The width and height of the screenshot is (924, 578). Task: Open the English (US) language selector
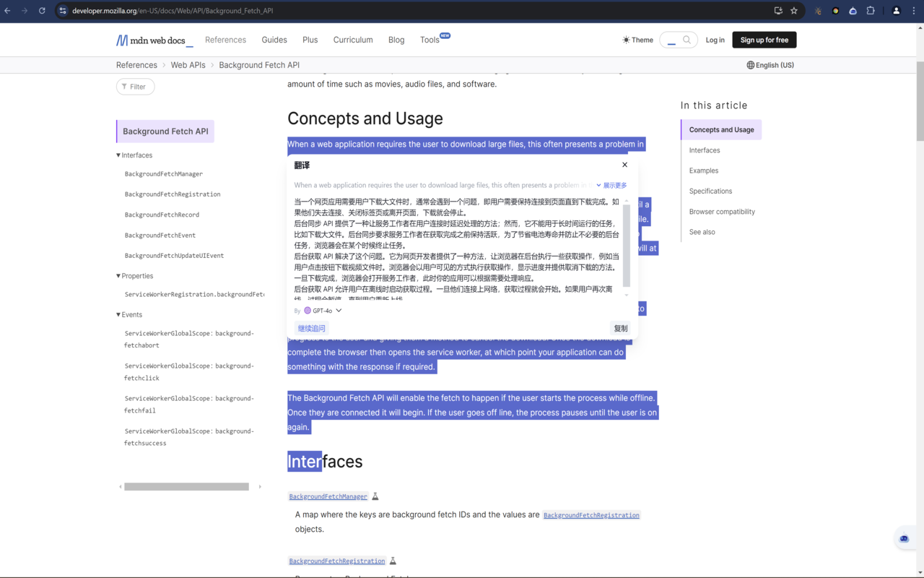point(770,65)
